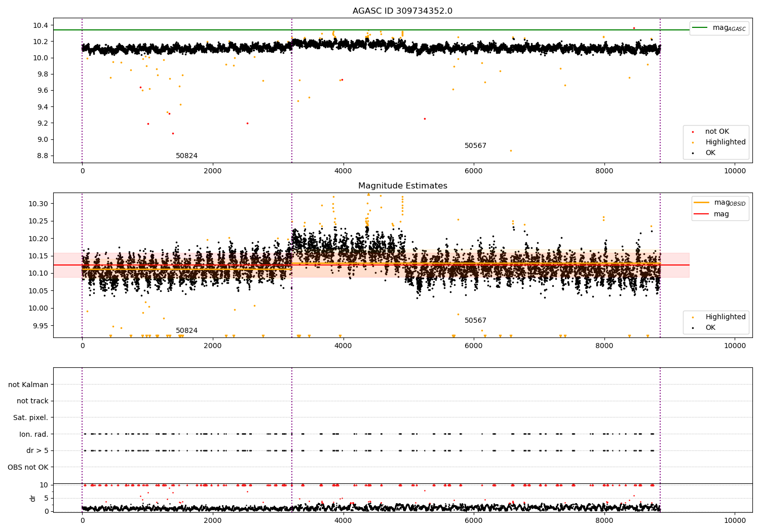Click the 9.95 tick on middle plot y-axis
760x532 pixels.
tap(41, 326)
